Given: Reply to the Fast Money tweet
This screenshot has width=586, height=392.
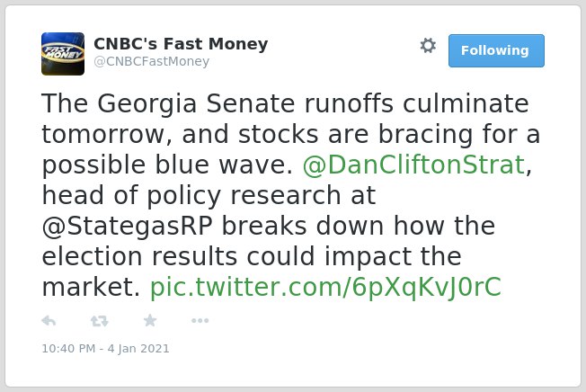Looking at the screenshot, I should click(49, 321).
